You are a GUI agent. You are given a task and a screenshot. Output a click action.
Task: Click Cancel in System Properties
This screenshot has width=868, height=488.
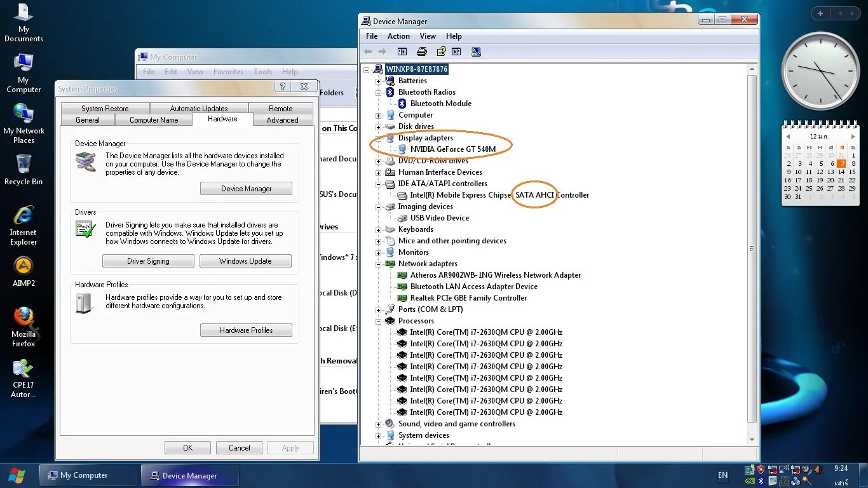coord(240,448)
